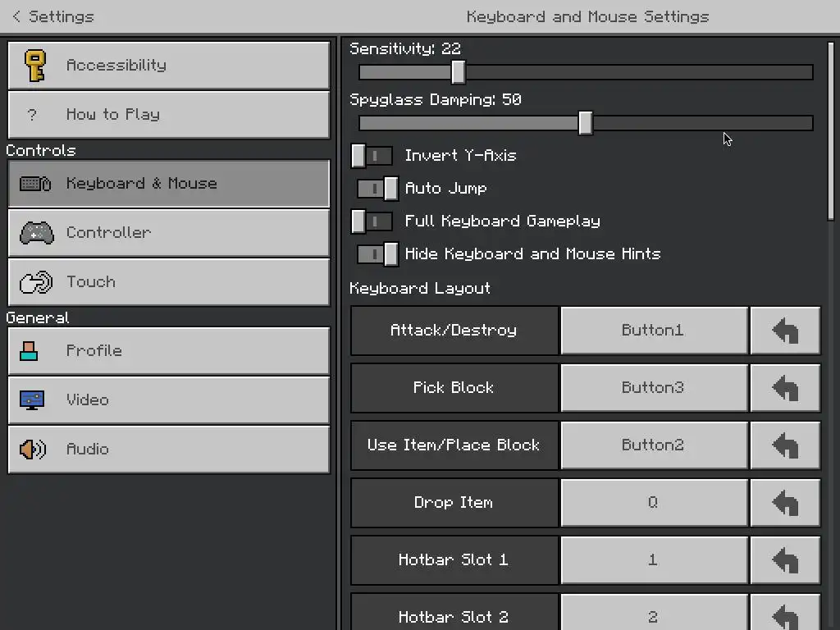
Task: Open the Video settings section
Action: click(169, 400)
